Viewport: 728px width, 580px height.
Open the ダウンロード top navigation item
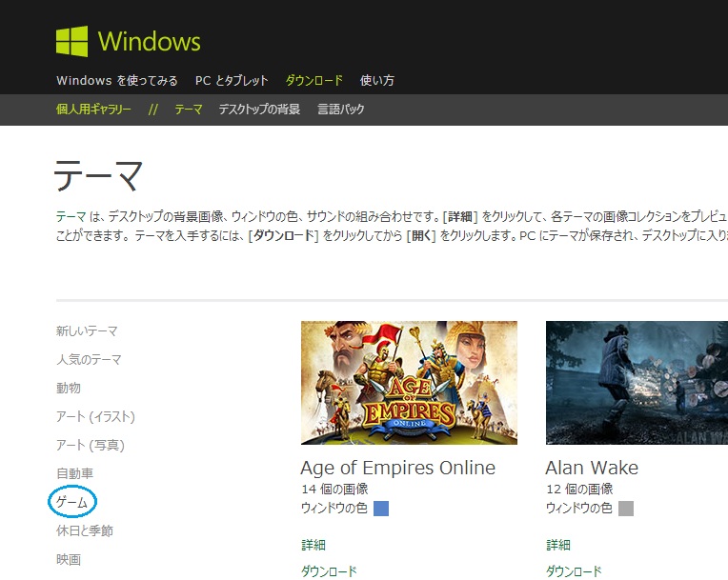pyautogui.click(x=314, y=81)
